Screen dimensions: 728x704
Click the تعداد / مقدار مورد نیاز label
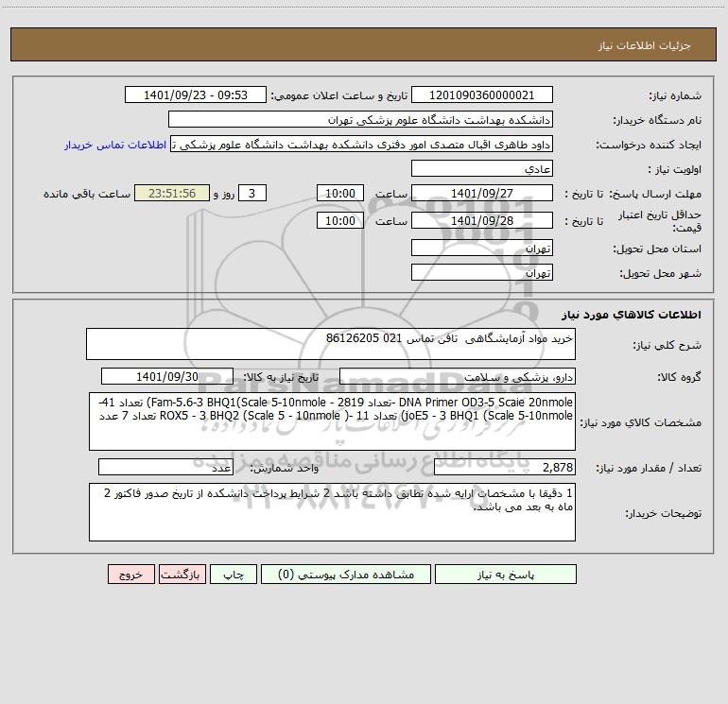pyautogui.click(x=649, y=468)
